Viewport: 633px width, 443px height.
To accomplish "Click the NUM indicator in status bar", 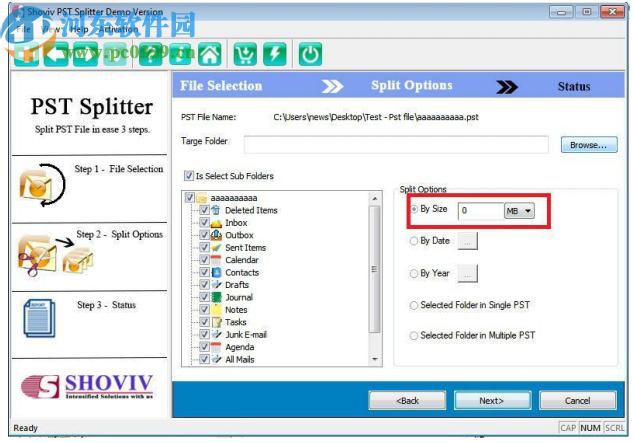I will pyautogui.click(x=590, y=428).
